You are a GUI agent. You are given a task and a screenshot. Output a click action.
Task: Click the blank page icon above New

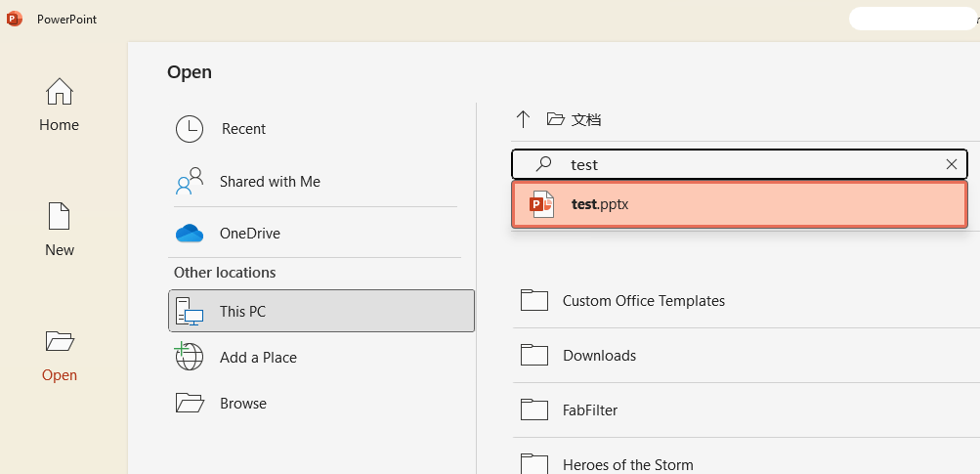pyautogui.click(x=60, y=216)
